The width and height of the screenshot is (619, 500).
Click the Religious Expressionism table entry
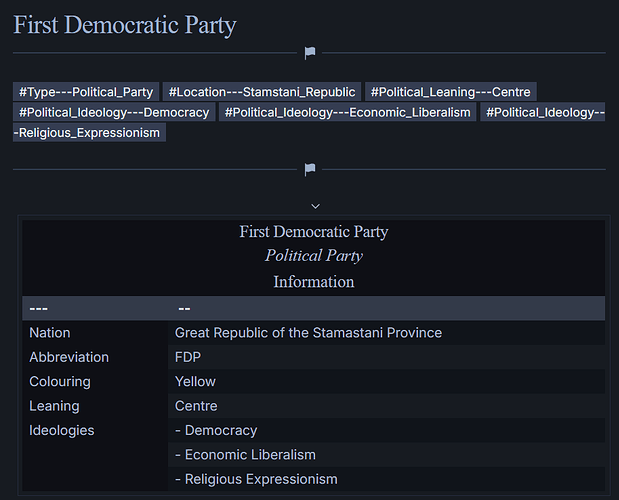[x=256, y=479]
